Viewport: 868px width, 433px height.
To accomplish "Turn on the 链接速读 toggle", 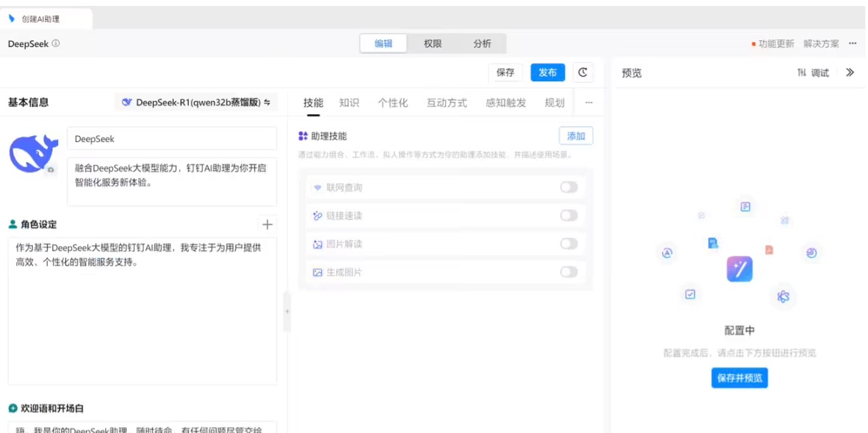I will click(x=568, y=216).
